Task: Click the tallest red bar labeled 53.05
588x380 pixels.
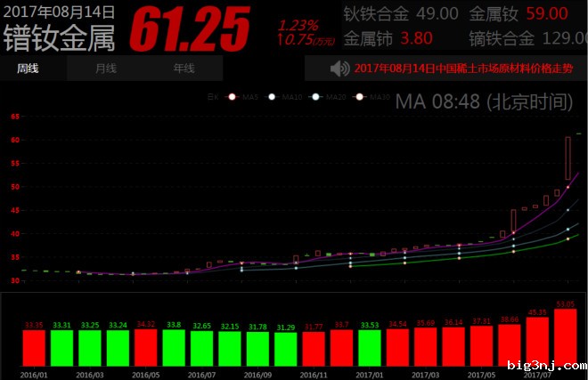Action: click(565, 332)
